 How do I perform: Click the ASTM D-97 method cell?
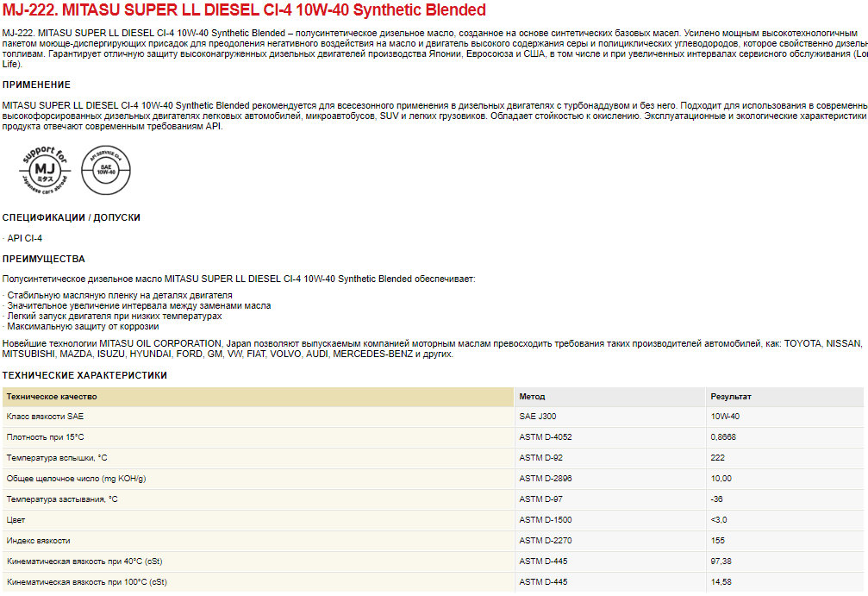(540, 499)
